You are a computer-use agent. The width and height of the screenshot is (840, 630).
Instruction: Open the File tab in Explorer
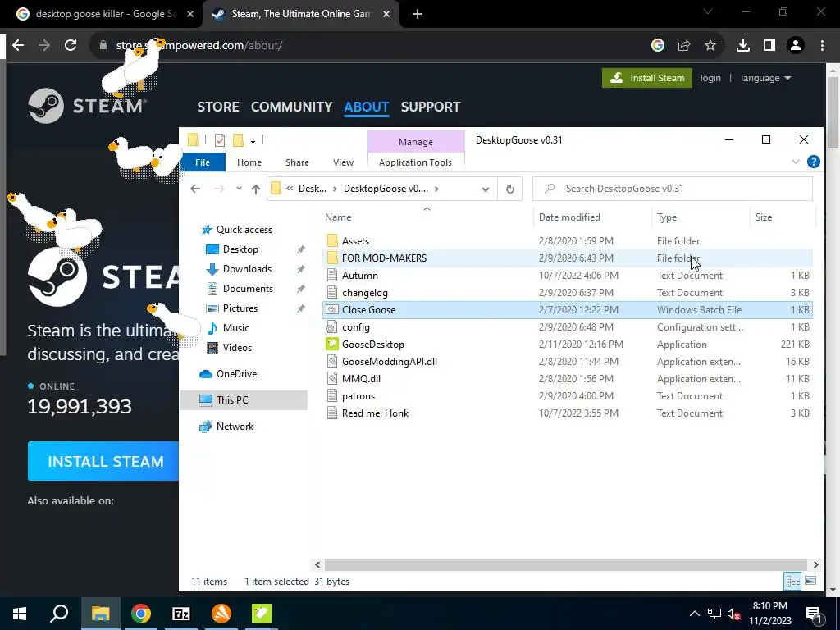click(203, 162)
